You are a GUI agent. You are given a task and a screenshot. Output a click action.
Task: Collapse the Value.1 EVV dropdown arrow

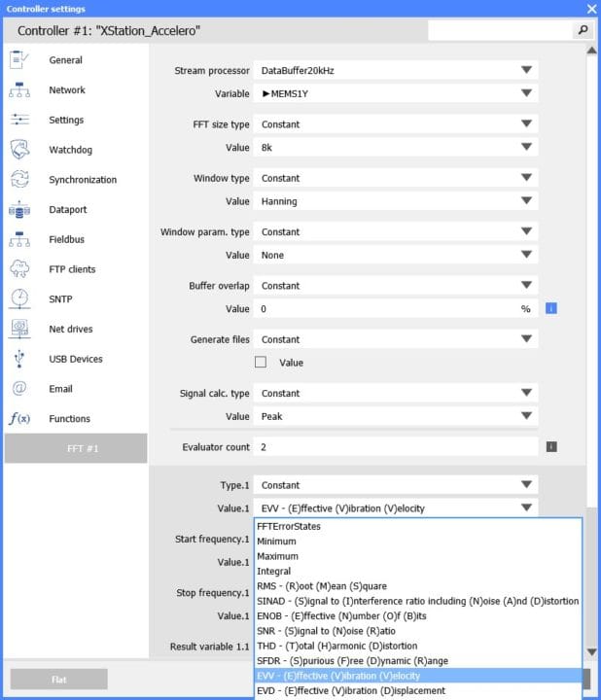tap(526, 507)
